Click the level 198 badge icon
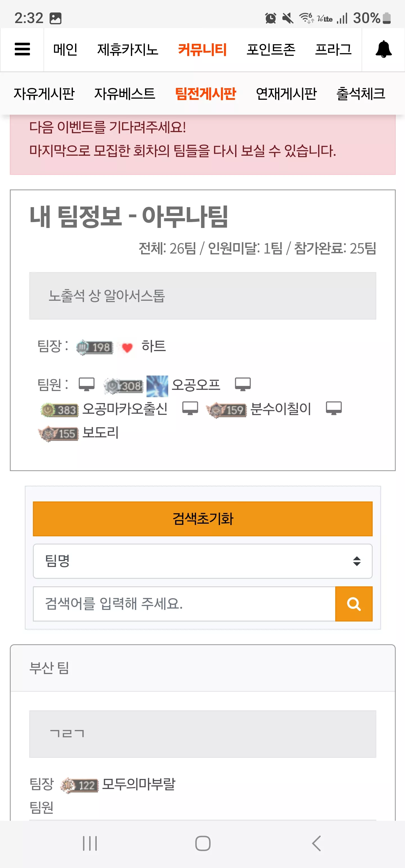The width and height of the screenshot is (405, 868). (x=94, y=347)
